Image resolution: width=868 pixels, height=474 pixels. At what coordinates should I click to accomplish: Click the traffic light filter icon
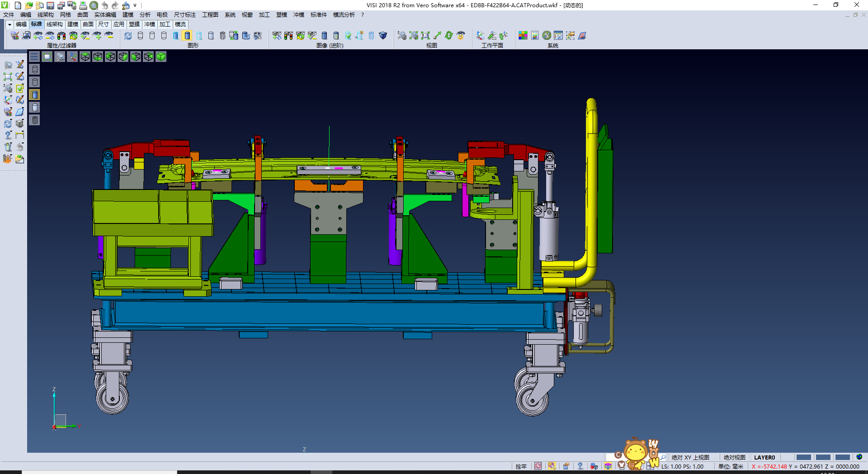(x=61, y=36)
